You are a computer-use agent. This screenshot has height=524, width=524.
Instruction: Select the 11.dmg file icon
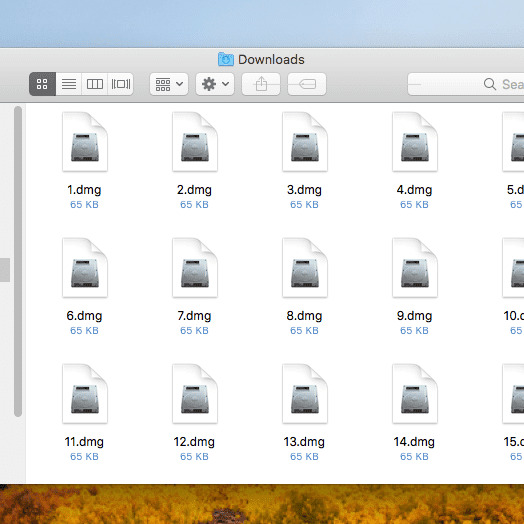pos(85,394)
